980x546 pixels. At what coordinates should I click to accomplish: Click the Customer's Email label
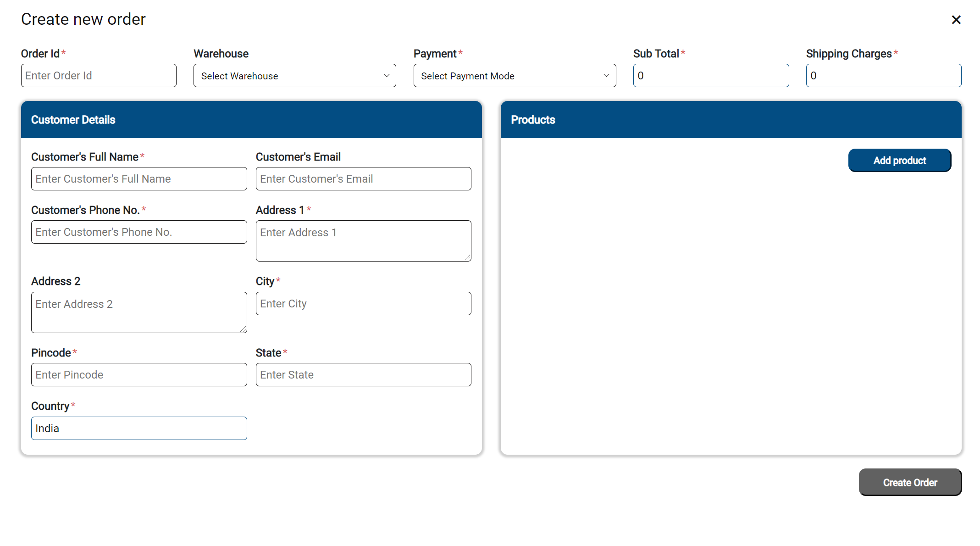click(x=298, y=157)
